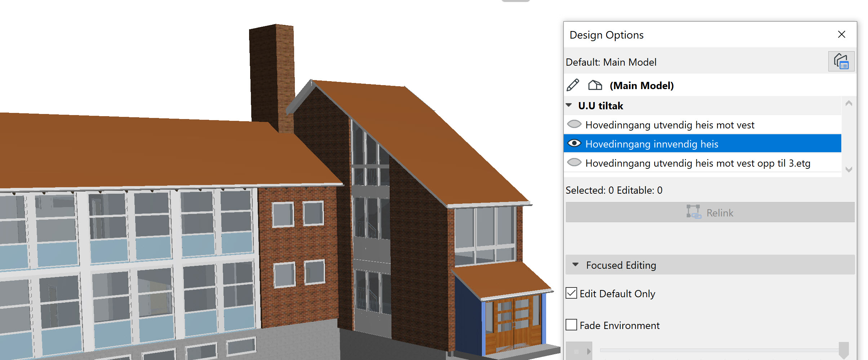Open the Design Options Manager icon
Image resolution: width=868 pixels, height=360 pixels.
841,62
